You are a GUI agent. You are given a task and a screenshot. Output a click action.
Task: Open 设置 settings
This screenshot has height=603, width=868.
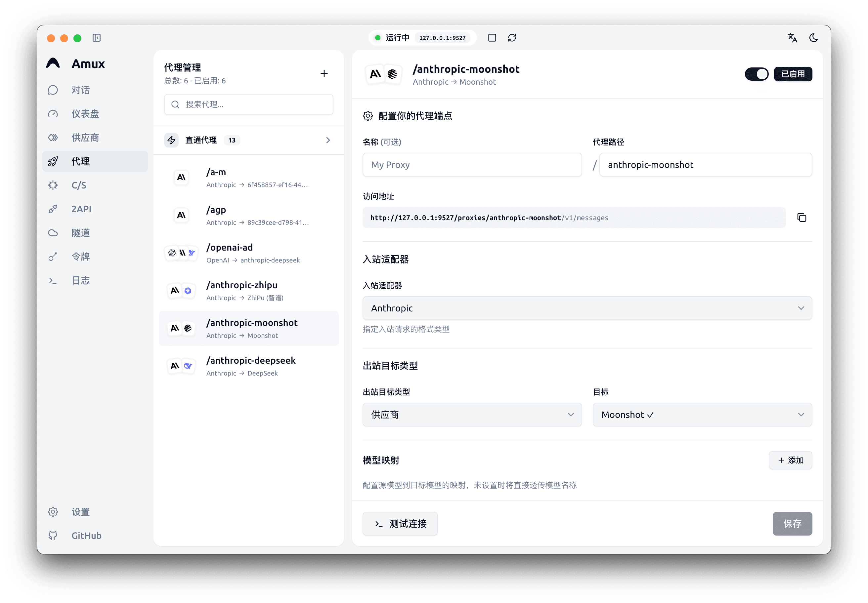(95, 512)
